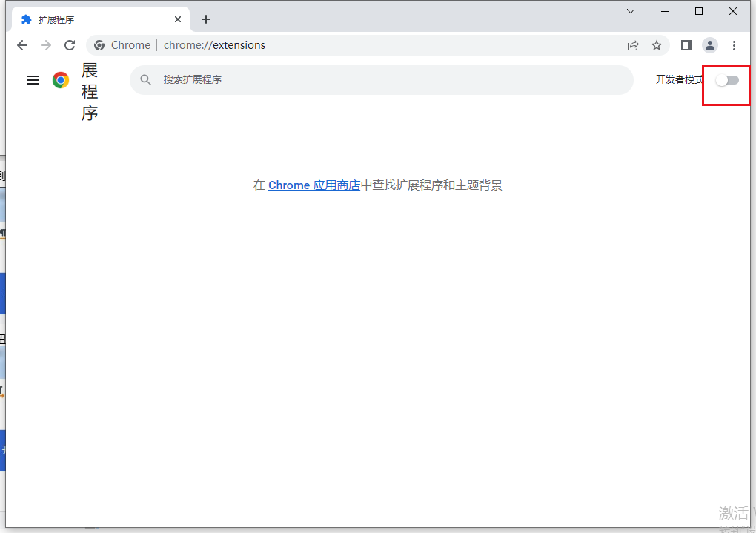Toggle the developer mode switch

click(727, 80)
